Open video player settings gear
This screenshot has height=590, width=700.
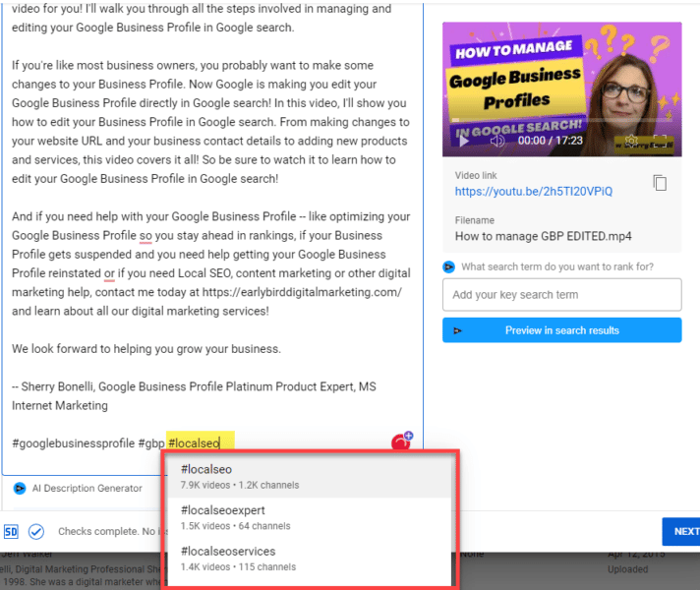point(631,141)
